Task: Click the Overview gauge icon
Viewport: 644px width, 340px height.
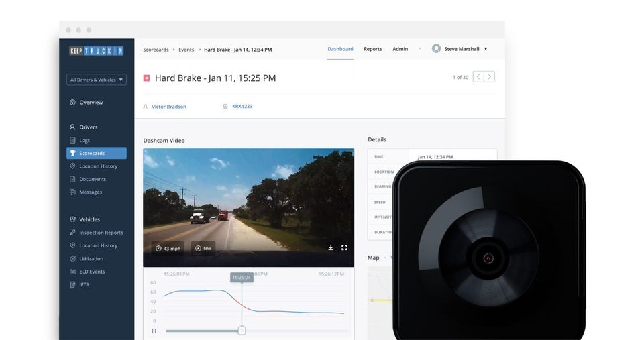Action: [72, 102]
